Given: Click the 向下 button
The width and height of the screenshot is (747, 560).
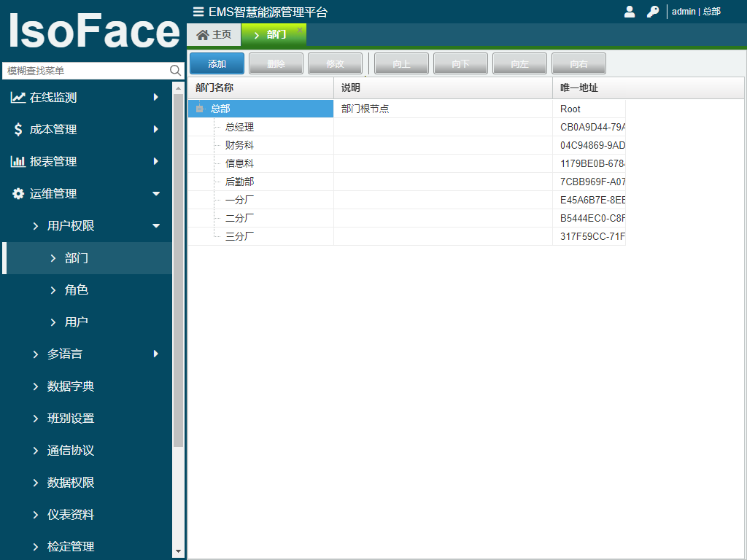Looking at the screenshot, I should [x=460, y=63].
